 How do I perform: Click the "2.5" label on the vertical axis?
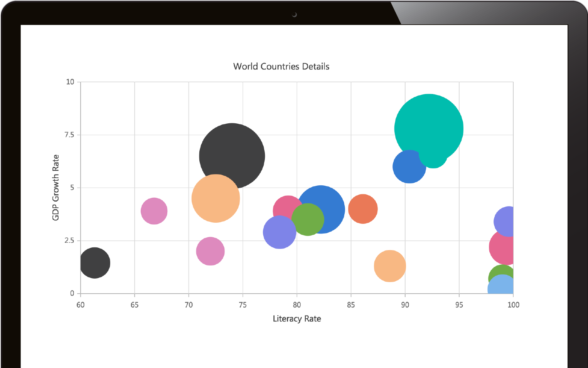(x=69, y=240)
